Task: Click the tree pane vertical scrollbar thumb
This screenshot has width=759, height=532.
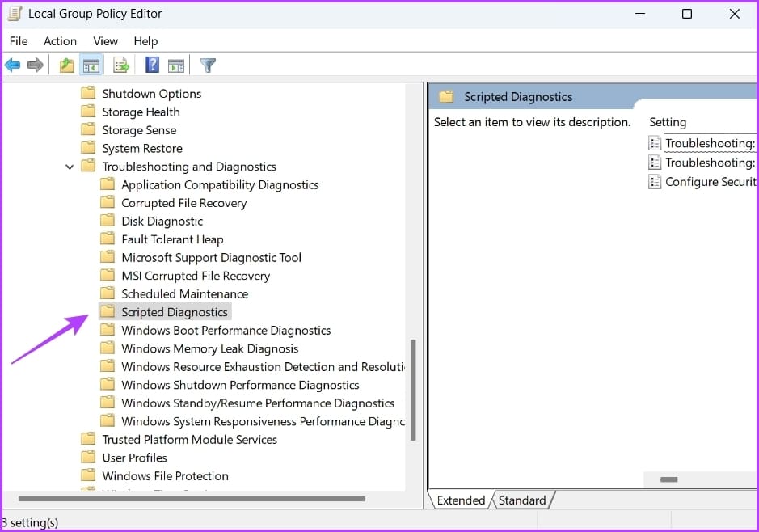Action: coord(413,390)
